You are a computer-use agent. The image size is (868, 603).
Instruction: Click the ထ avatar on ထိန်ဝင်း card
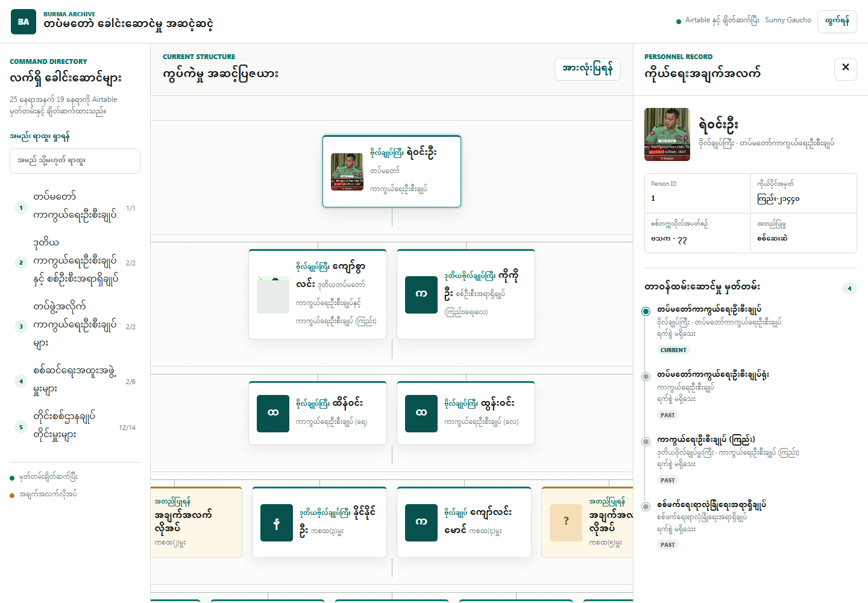click(x=273, y=414)
